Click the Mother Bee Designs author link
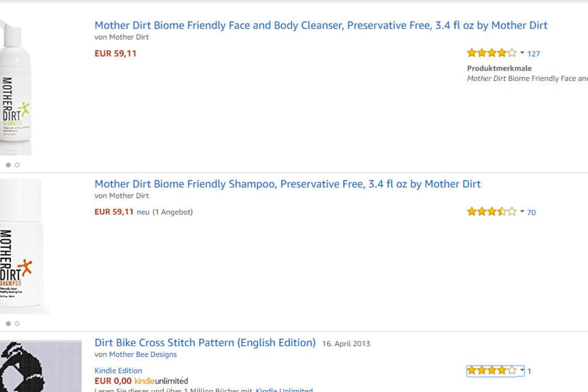588x392 pixels. tap(143, 354)
